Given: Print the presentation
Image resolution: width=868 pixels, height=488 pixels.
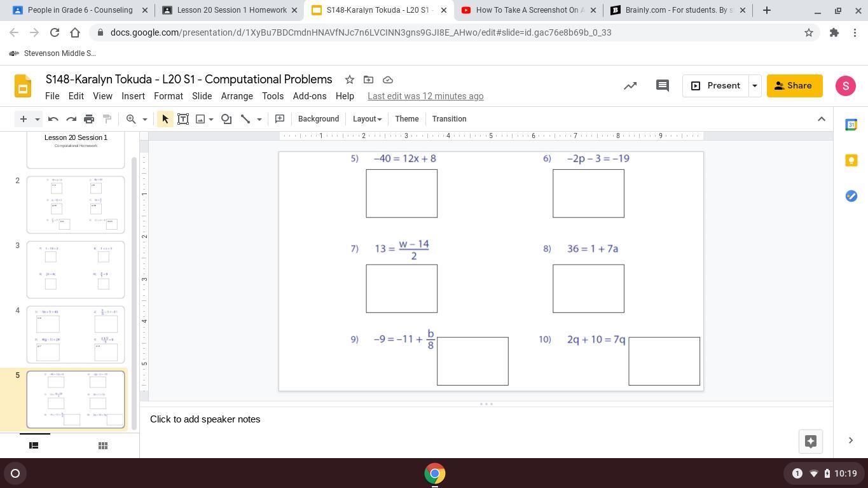Looking at the screenshot, I should [x=89, y=119].
